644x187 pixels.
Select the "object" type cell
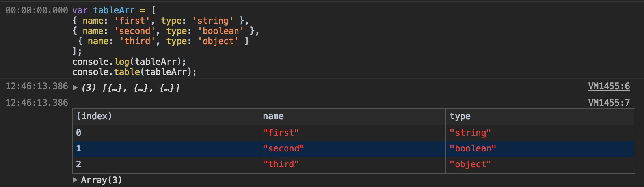(x=470, y=165)
